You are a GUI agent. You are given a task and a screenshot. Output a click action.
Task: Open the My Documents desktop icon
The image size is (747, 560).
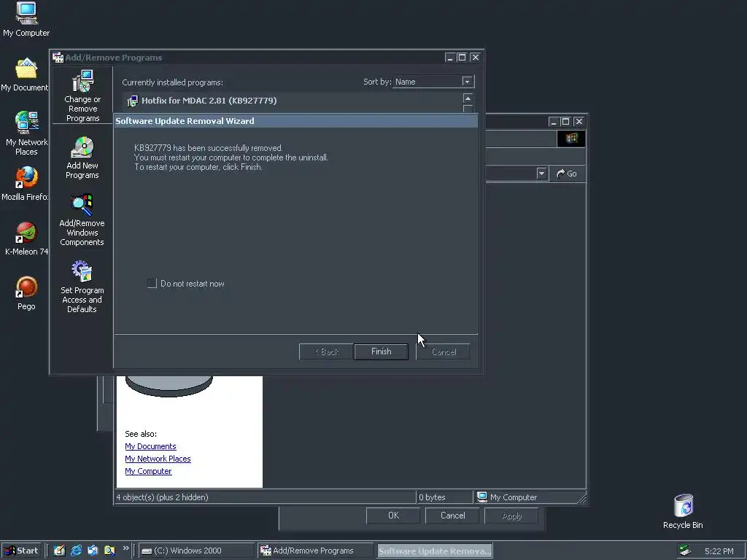pos(25,75)
